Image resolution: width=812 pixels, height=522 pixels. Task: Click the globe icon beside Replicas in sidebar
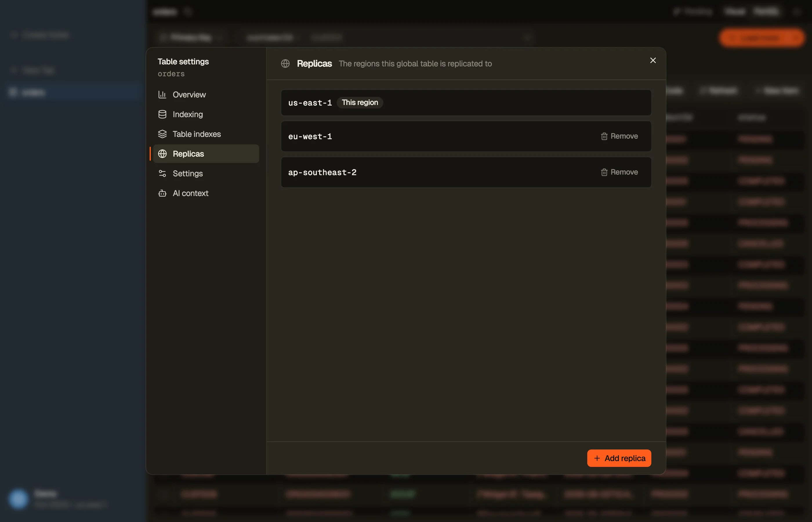162,153
